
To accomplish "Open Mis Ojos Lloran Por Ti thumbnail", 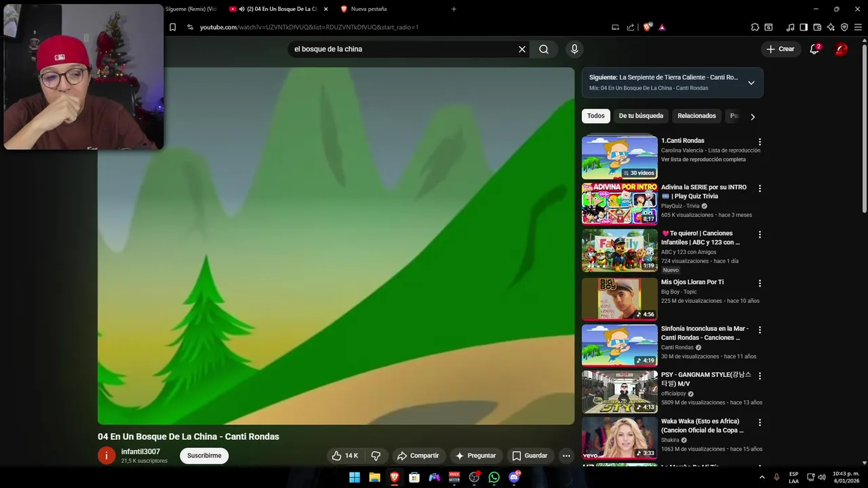I will (619, 299).
